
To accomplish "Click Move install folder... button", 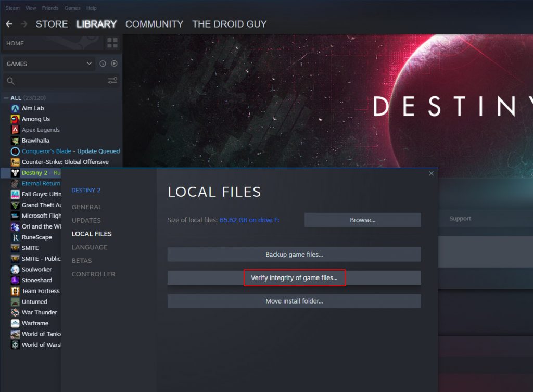I will (294, 301).
